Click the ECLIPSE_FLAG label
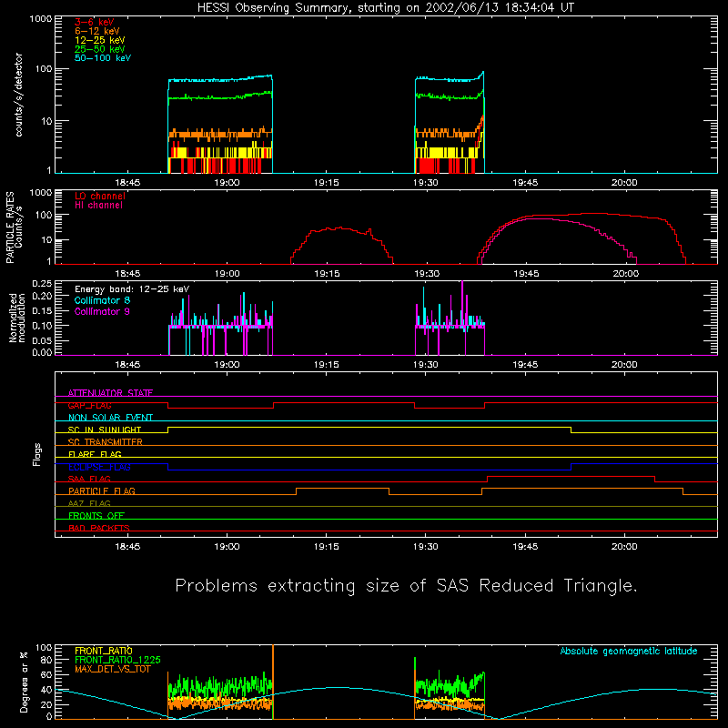 point(99,467)
